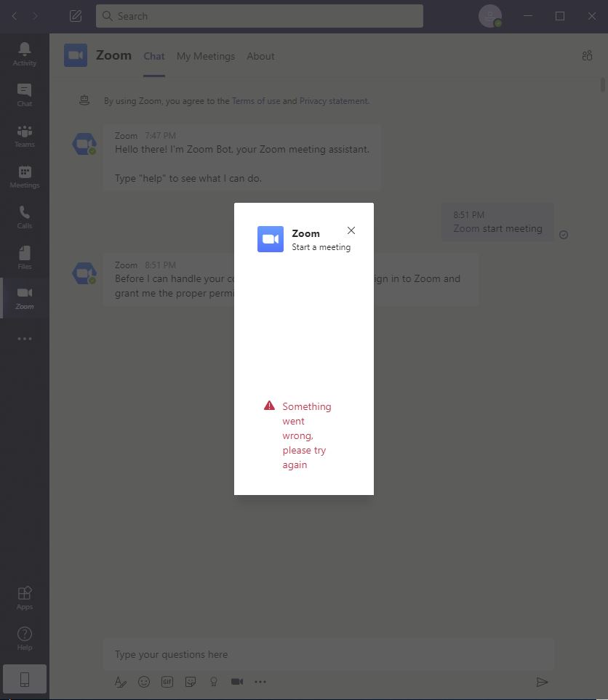Switch to the Chat tab

(154, 56)
